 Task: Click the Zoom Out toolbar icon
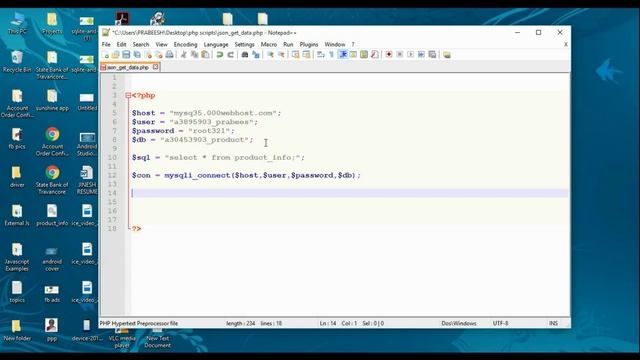281,55
